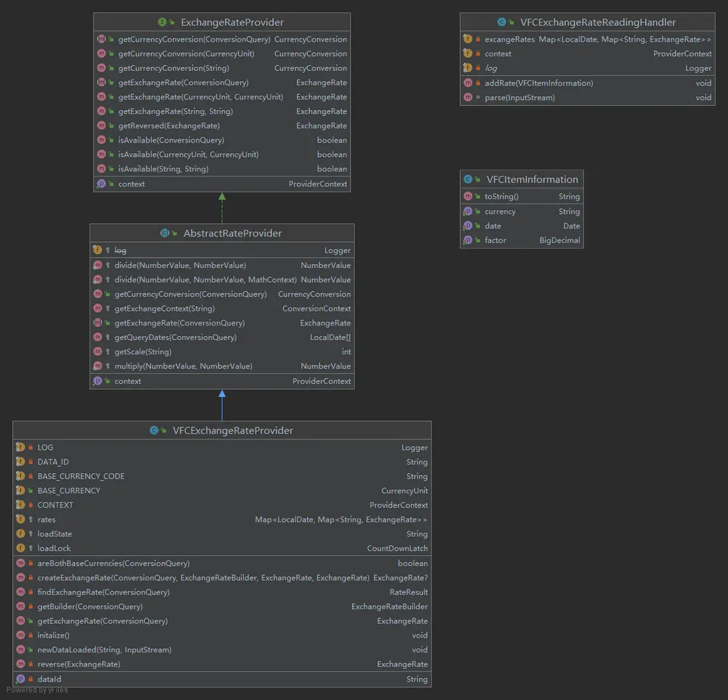Click BigDecimal type of factor
This screenshot has width=728, height=700.
click(560, 240)
